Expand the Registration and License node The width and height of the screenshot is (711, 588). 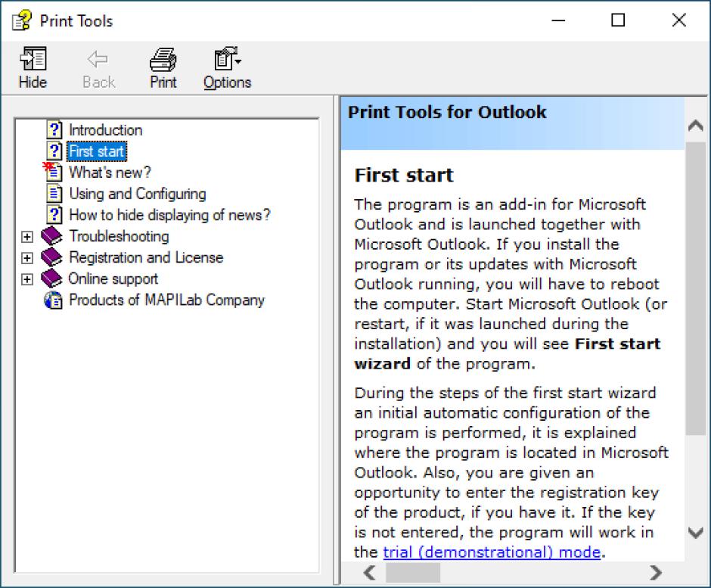click(x=27, y=258)
